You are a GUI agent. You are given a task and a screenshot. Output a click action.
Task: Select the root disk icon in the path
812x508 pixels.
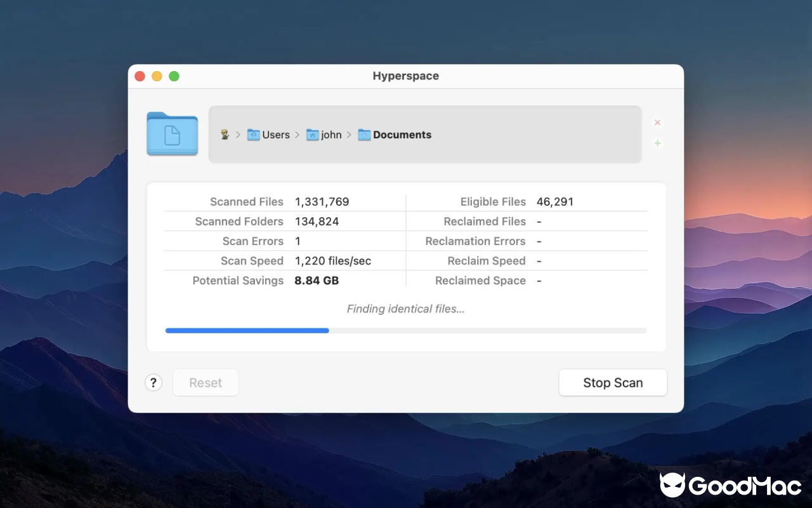click(x=225, y=135)
